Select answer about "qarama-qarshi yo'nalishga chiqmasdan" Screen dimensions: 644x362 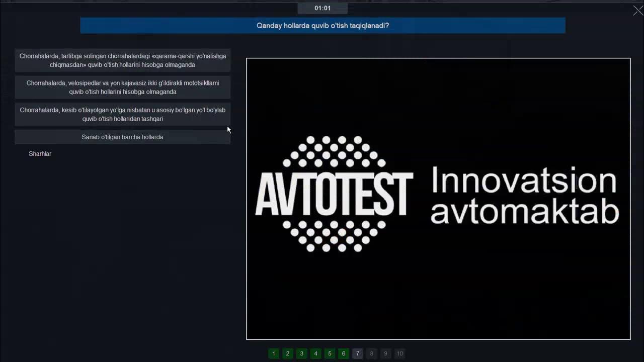tap(123, 60)
